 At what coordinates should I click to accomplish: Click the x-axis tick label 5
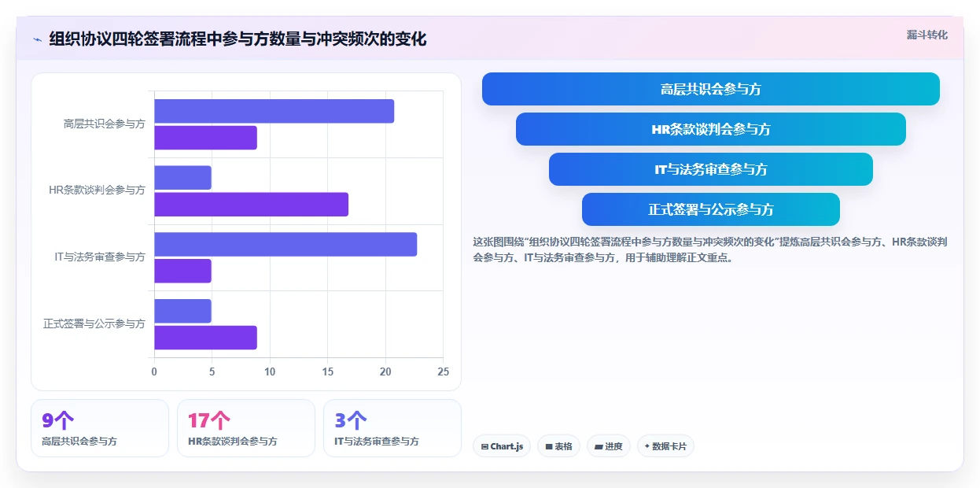point(212,372)
